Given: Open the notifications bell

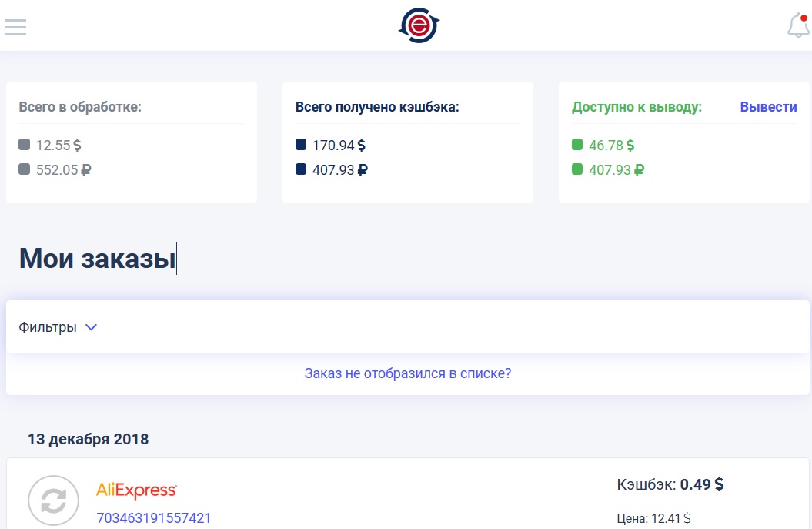Looking at the screenshot, I should click(x=797, y=26).
